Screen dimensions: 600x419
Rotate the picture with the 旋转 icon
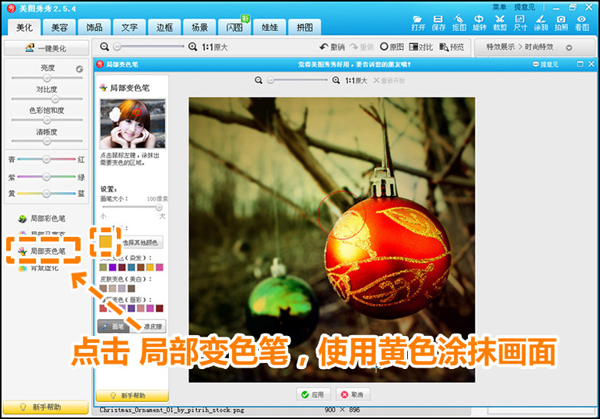(x=479, y=23)
